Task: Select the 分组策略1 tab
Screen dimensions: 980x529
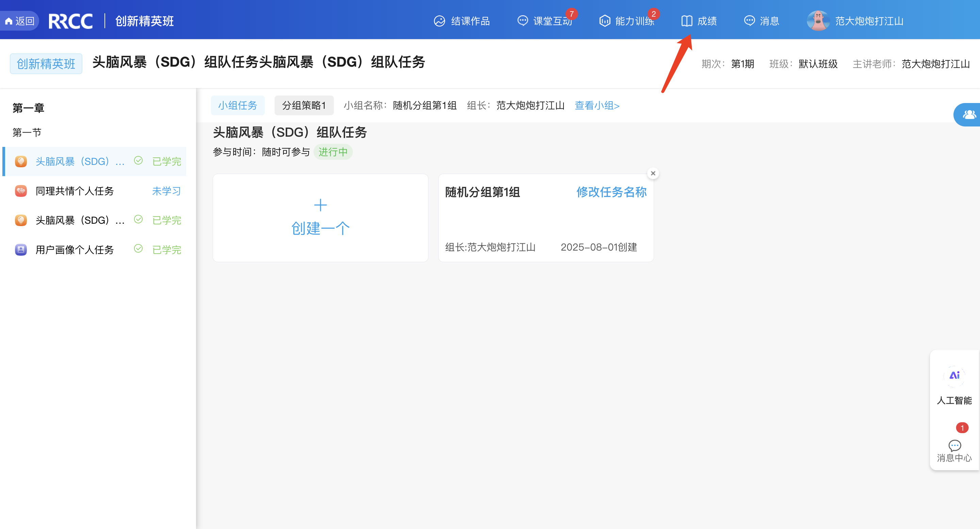Action: 304,105
